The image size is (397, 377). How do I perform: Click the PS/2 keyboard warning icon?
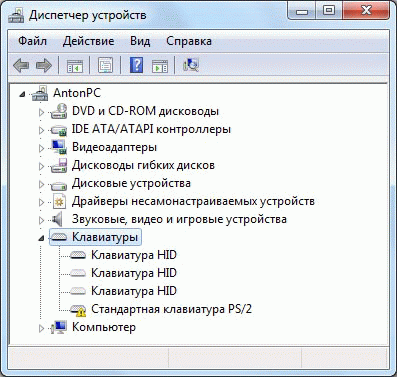pyautogui.click(x=78, y=310)
